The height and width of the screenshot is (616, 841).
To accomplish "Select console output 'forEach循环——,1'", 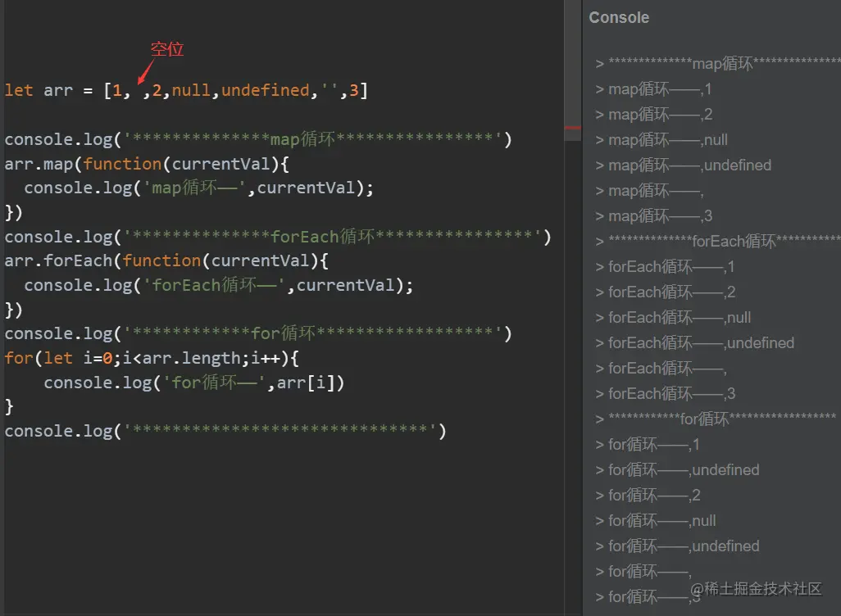I will [x=665, y=266].
